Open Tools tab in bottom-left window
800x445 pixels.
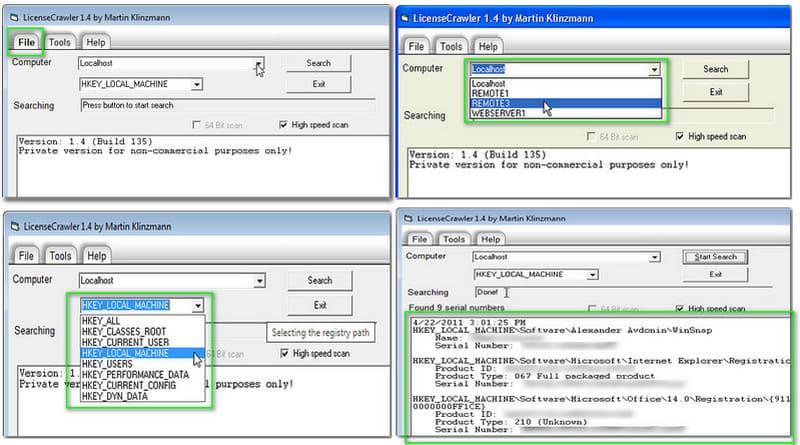point(60,256)
